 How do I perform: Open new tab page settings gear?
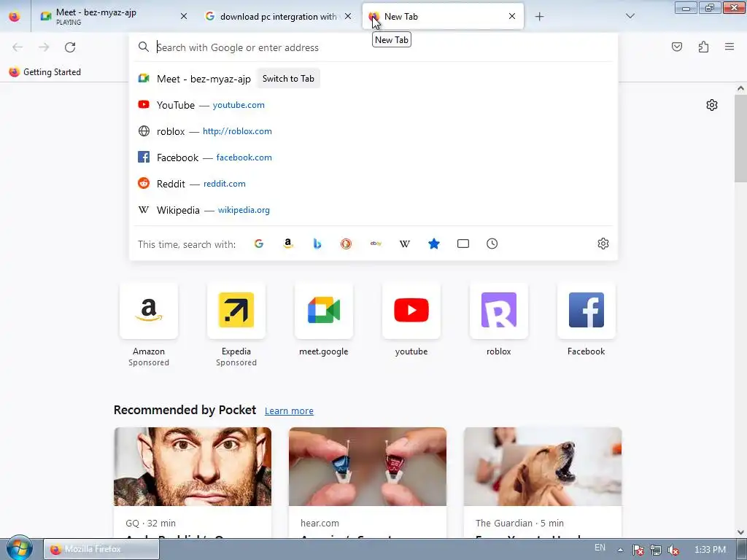[711, 105]
